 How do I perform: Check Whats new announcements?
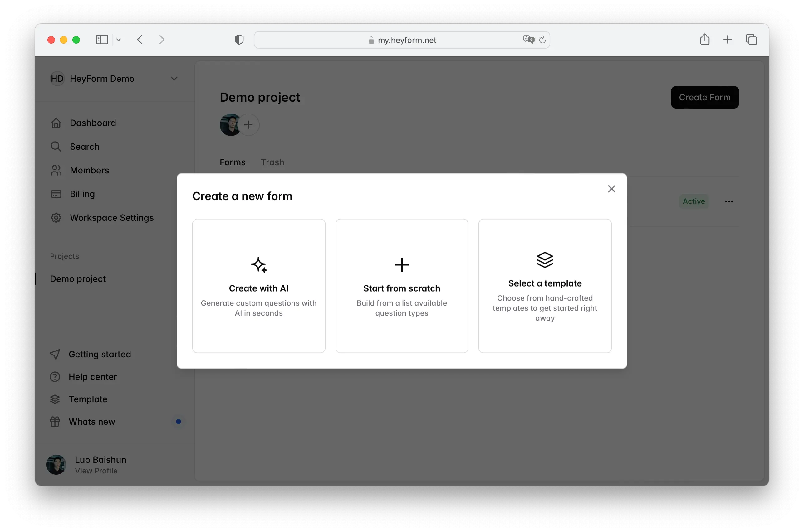point(92,421)
